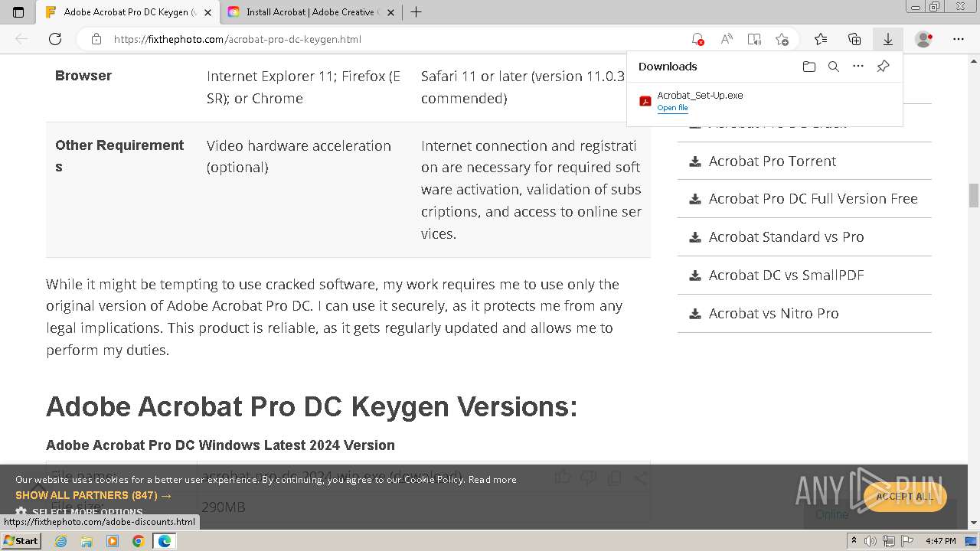
Task: Open file link for Acrobat_Set-Up.exe
Action: click(x=672, y=108)
